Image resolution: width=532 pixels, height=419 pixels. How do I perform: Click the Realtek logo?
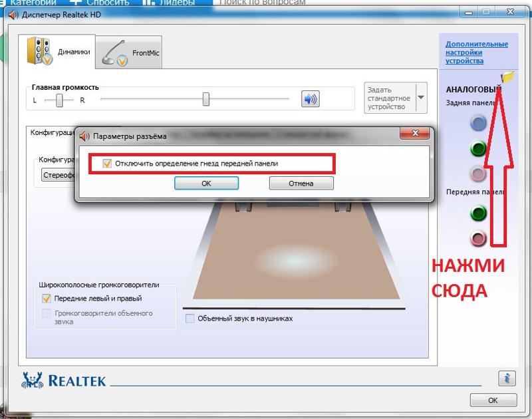coord(64,380)
